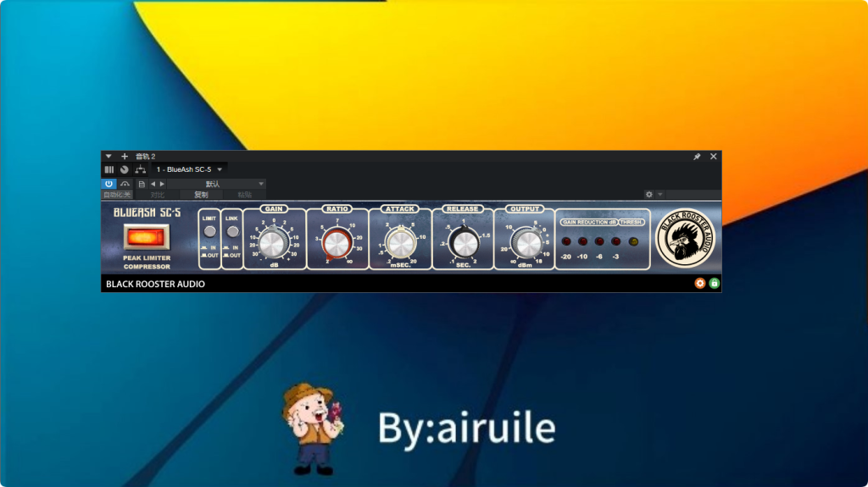This screenshot has height=487, width=868.
Task: Click the -3 gain reduction LED
Action: tap(616, 241)
